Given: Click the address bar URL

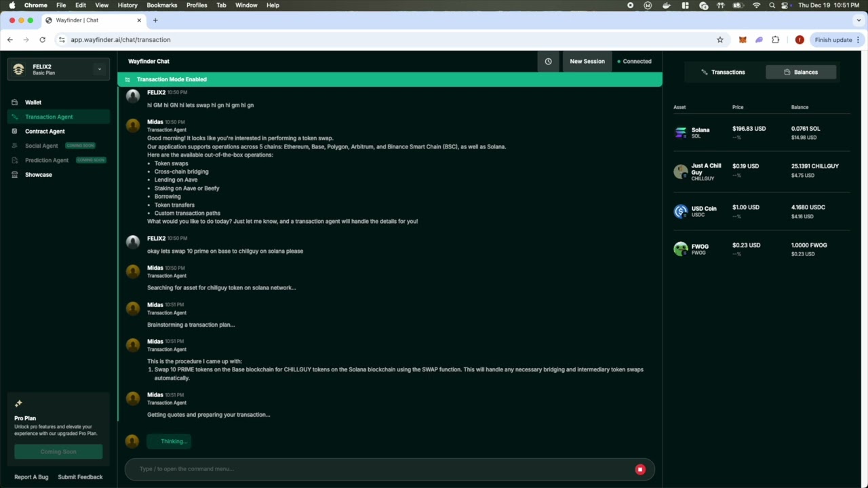Looking at the screenshot, I should pyautogui.click(x=121, y=40).
